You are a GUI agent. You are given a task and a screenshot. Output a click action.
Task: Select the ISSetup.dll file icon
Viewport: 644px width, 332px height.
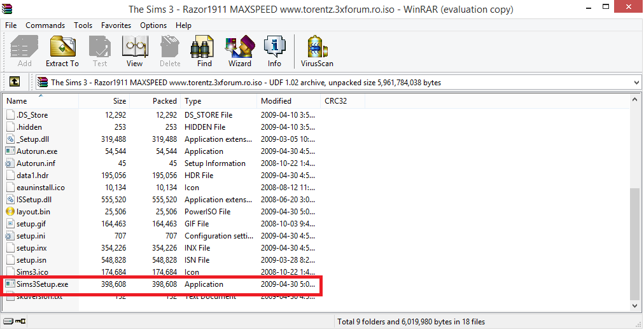[x=10, y=200]
